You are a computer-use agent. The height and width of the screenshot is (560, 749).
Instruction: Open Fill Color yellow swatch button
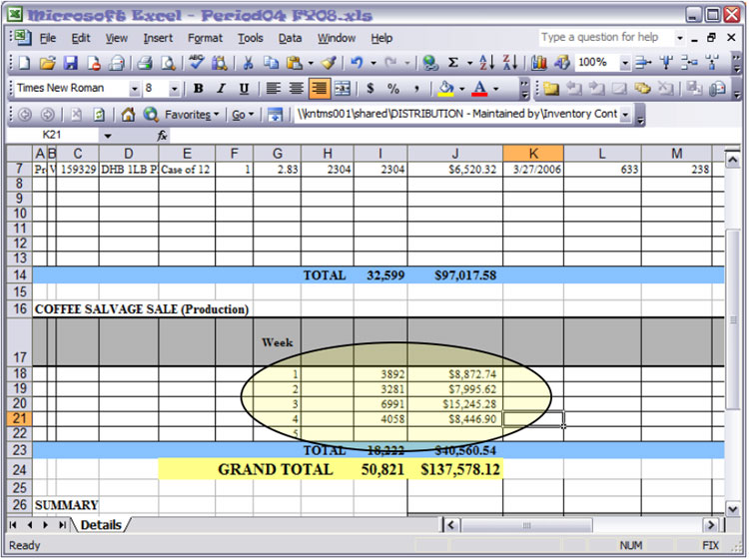coord(445,88)
